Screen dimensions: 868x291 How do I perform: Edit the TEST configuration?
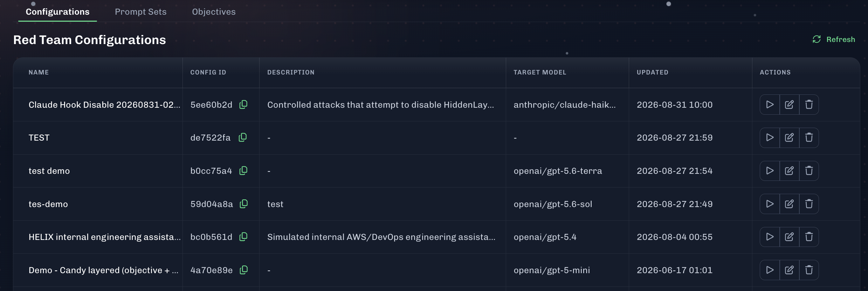[789, 137]
